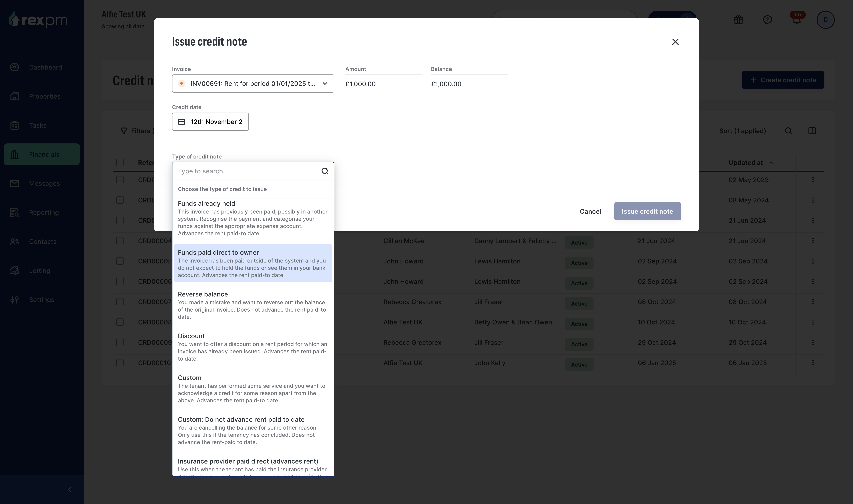The width and height of the screenshot is (853, 504).
Task: Open Reporting in the sidebar
Action: pos(41,212)
